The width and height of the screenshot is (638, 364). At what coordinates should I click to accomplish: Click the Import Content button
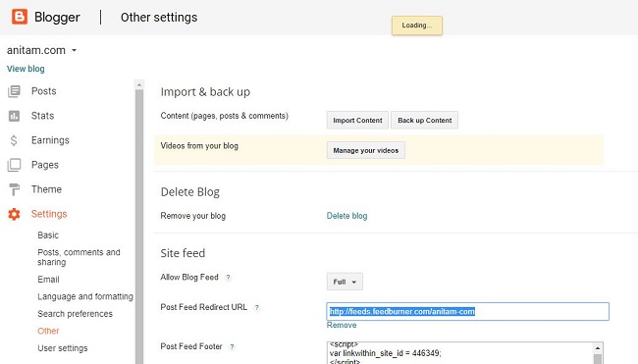tap(357, 121)
